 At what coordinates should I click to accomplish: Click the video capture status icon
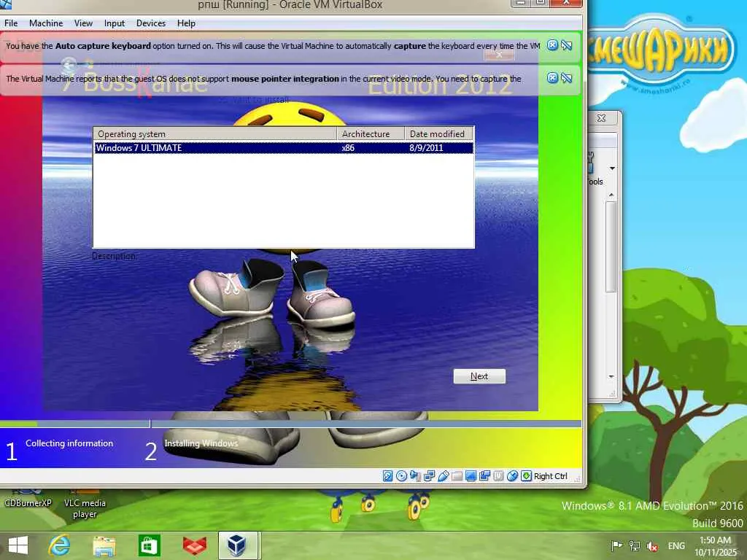pyautogui.click(x=484, y=475)
